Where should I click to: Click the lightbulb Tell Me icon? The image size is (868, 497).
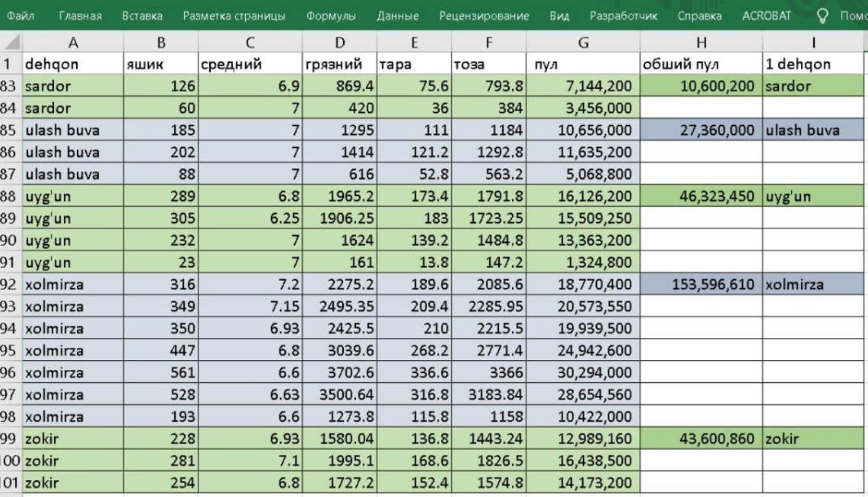[x=822, y=16]
